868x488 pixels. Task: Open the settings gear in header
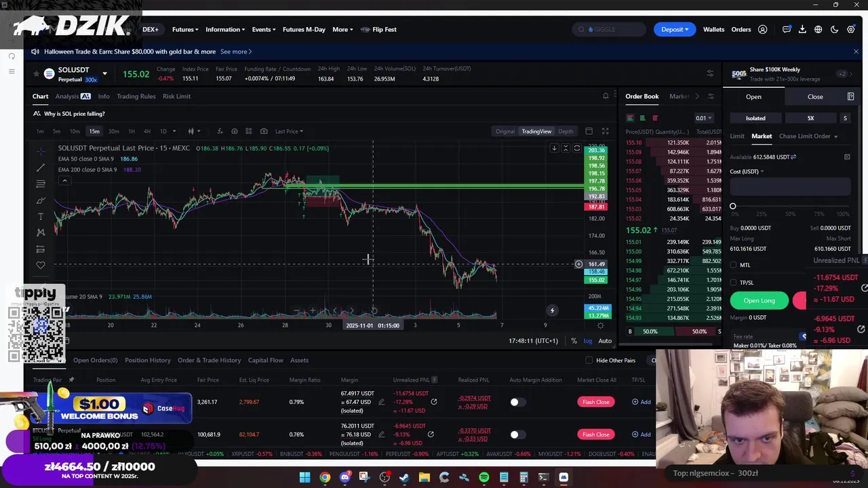pyautogui.click(x=851, y=29)
